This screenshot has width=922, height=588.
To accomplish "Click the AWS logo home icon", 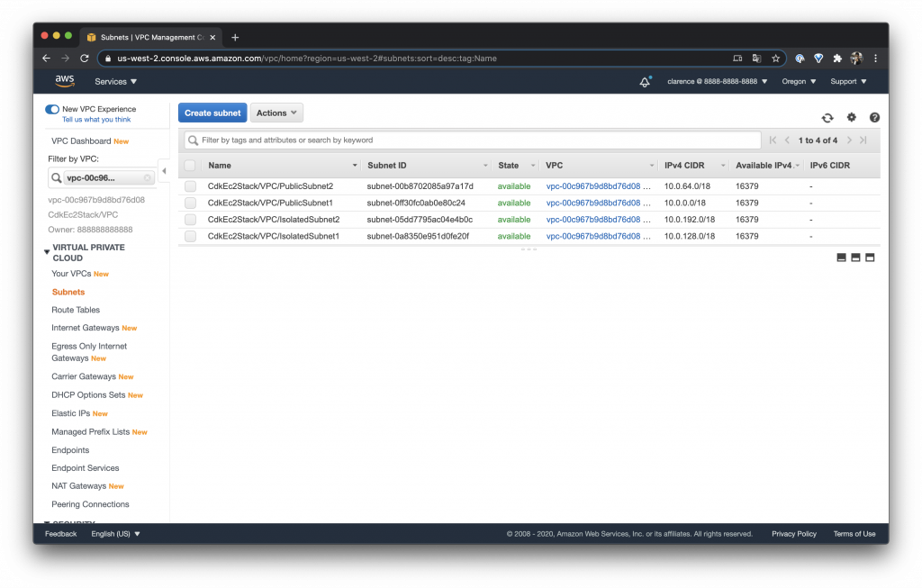I will (65, 81).
